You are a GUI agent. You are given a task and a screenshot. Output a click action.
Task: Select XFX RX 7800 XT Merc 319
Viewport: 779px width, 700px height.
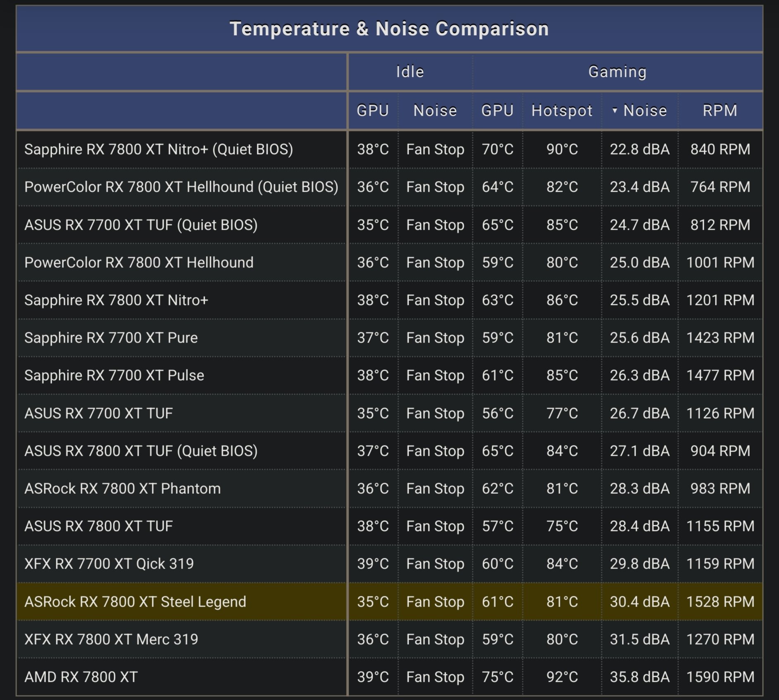click(111, 639)
